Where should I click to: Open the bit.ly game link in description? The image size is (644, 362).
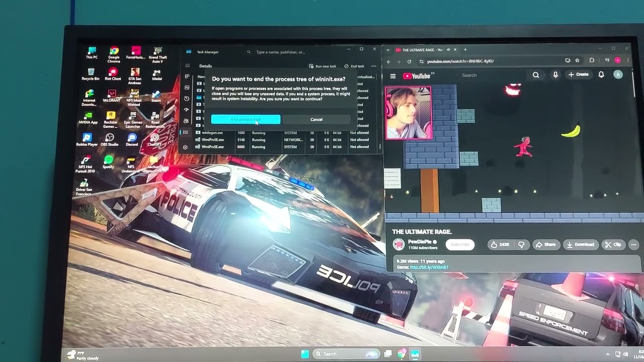[429, 267]
